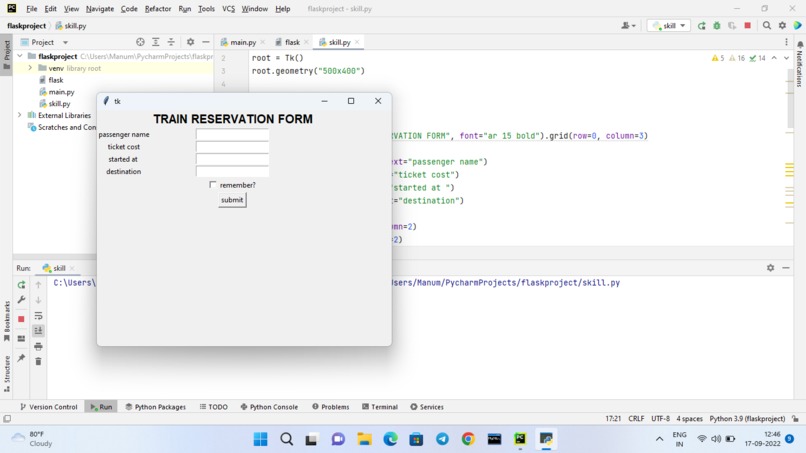Open the Python Packages tool window
This screenshot has height=453, width=806.
point(156,407)
